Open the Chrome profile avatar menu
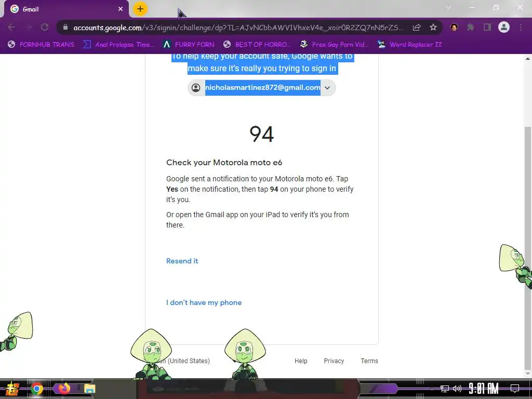 504,27
